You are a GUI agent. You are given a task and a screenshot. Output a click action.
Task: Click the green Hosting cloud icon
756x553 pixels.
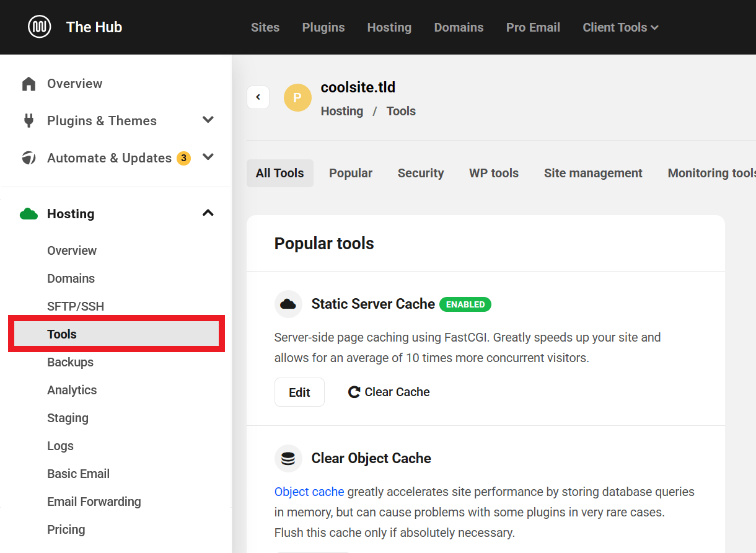point(29,214)
